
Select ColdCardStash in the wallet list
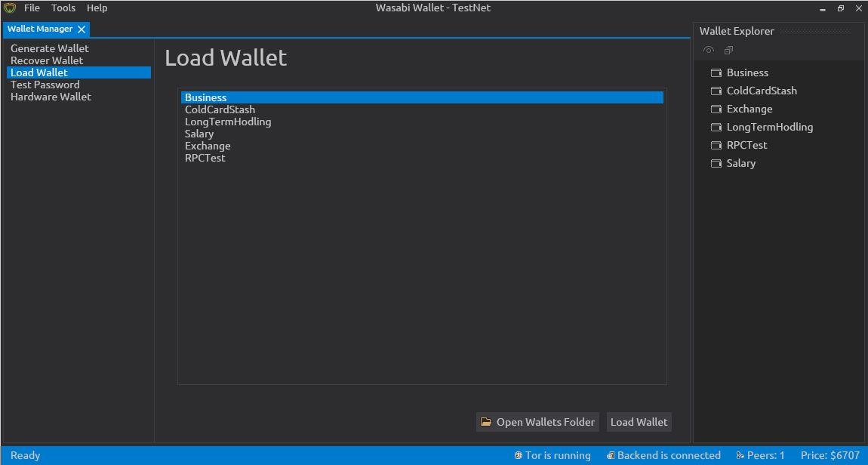click(x=422, y=109)
